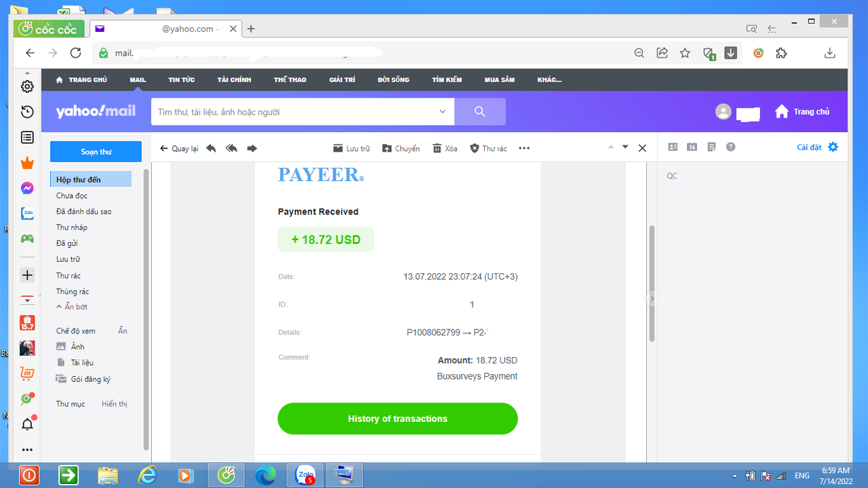This screenshot has width=868, height=488.
Task: Open contacts icon in right panel
Action: tap(673, 147)
